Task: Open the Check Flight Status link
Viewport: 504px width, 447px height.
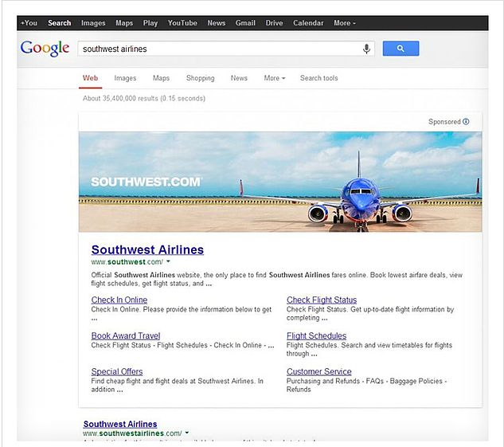Action: click(x=322, y=300)
